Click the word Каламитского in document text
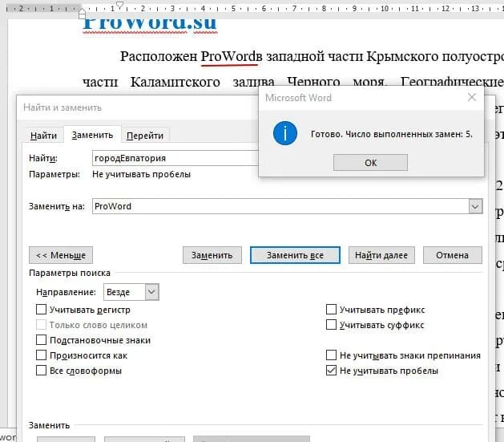The image size is (504, 442). point(175,82)
